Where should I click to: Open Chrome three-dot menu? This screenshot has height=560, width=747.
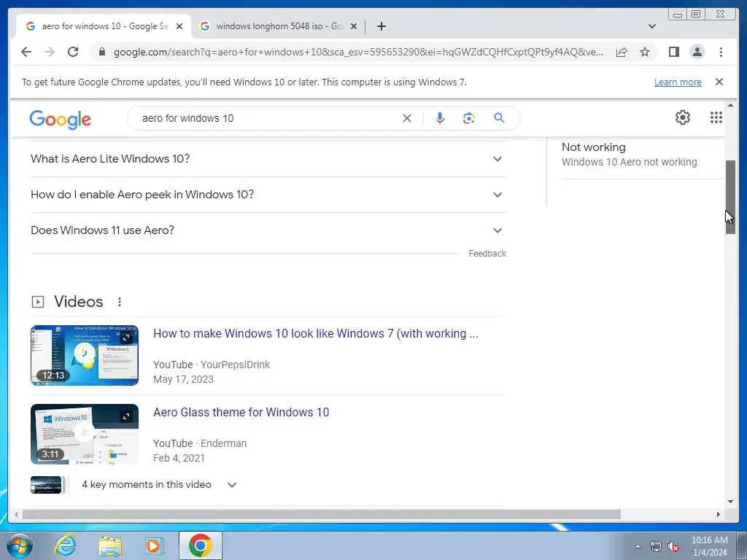tap(721, 52)
